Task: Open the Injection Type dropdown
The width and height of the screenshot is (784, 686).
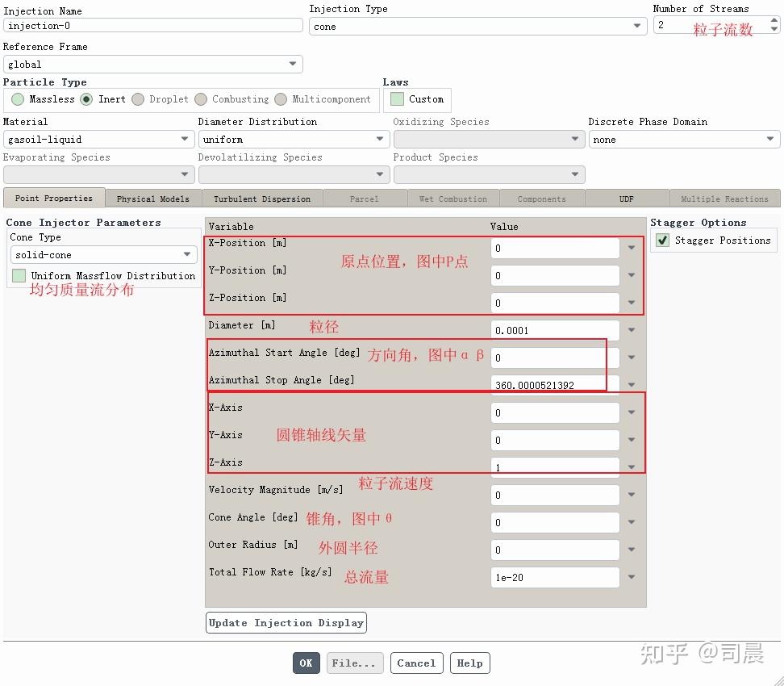Action: pos(478,26)
